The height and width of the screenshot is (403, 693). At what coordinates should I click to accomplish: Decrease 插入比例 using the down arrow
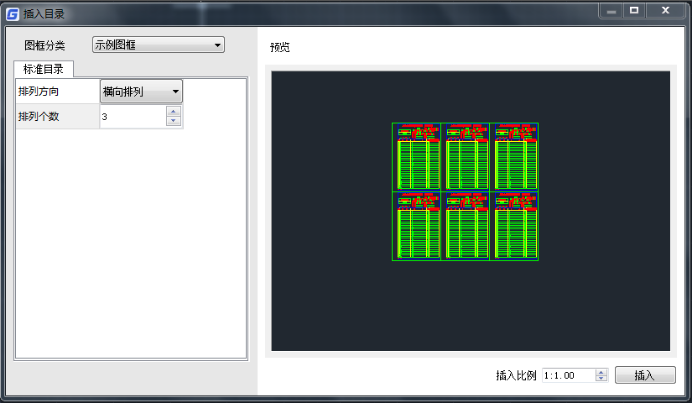coord(601,379)
